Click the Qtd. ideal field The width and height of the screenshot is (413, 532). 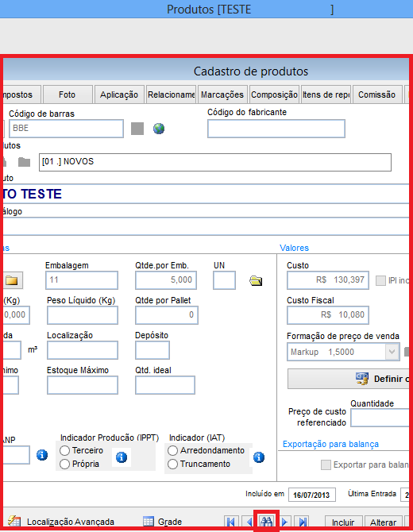(x=165, y=385)
